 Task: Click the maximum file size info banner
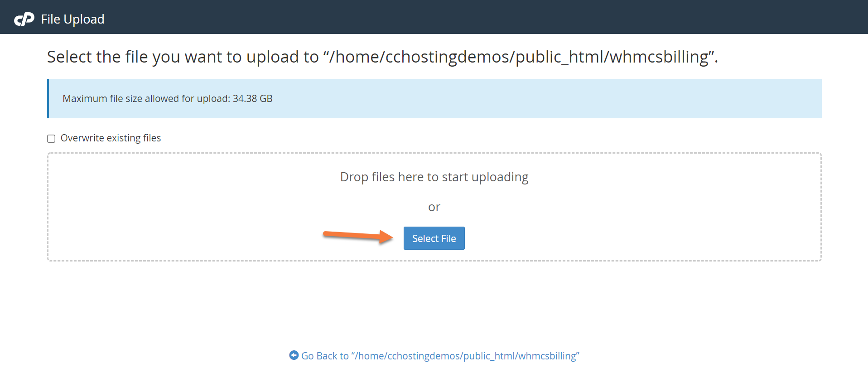pos(498,99)
